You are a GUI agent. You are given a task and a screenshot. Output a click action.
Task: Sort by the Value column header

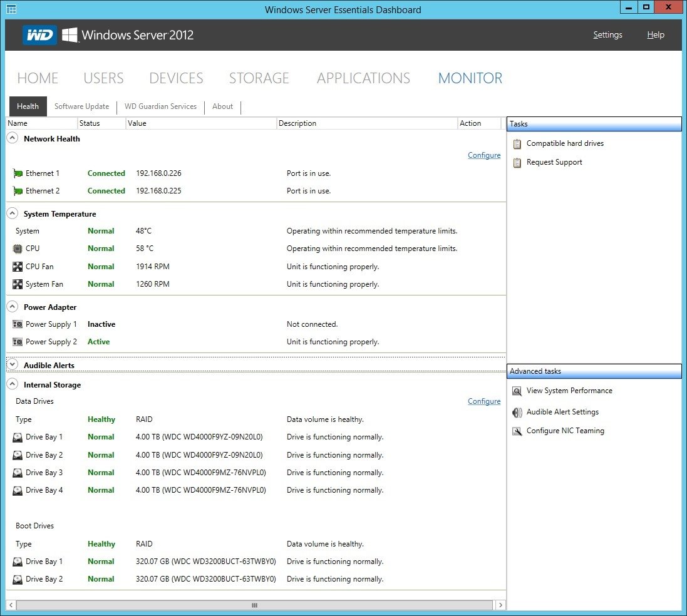(x=202, y=123)
